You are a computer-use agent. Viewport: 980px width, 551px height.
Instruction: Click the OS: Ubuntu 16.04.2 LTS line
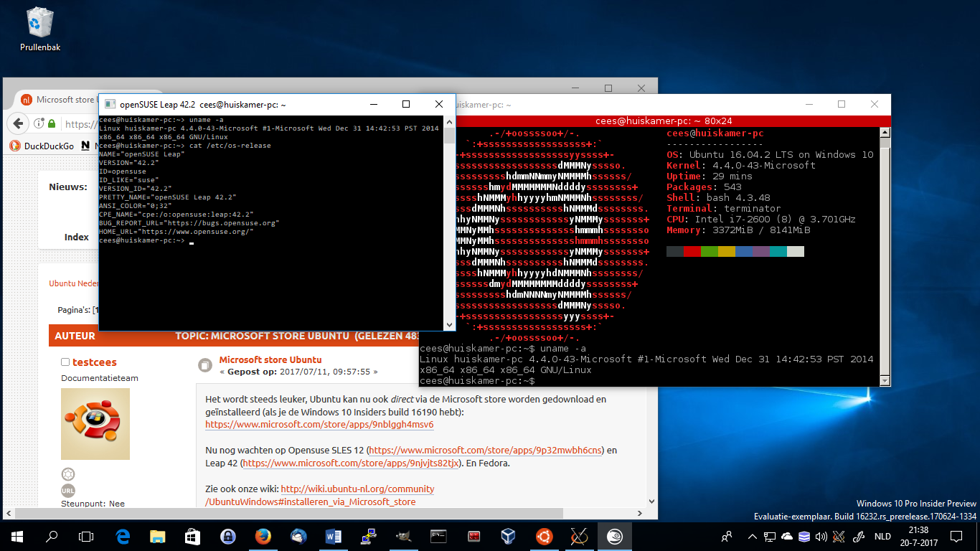click(x=770, y=154)
